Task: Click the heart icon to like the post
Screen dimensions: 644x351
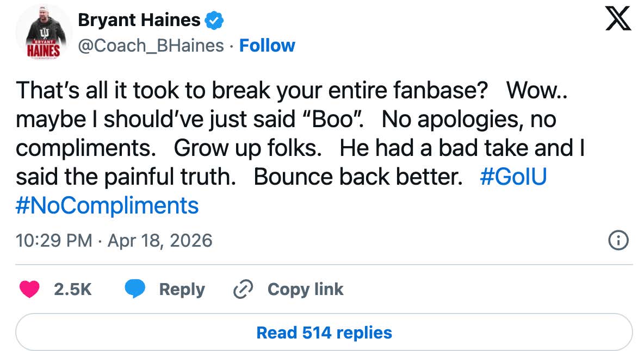Action: point(30,289)
